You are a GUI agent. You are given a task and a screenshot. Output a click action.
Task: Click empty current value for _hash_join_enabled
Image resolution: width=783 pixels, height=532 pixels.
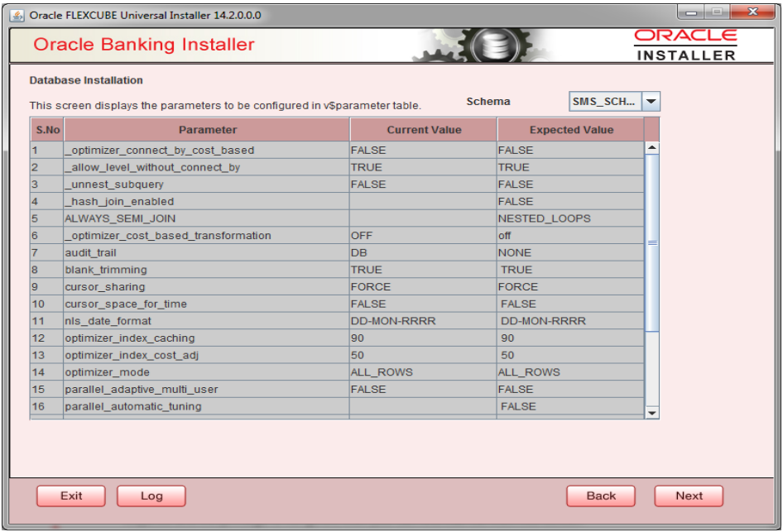[x=423, y=201]
